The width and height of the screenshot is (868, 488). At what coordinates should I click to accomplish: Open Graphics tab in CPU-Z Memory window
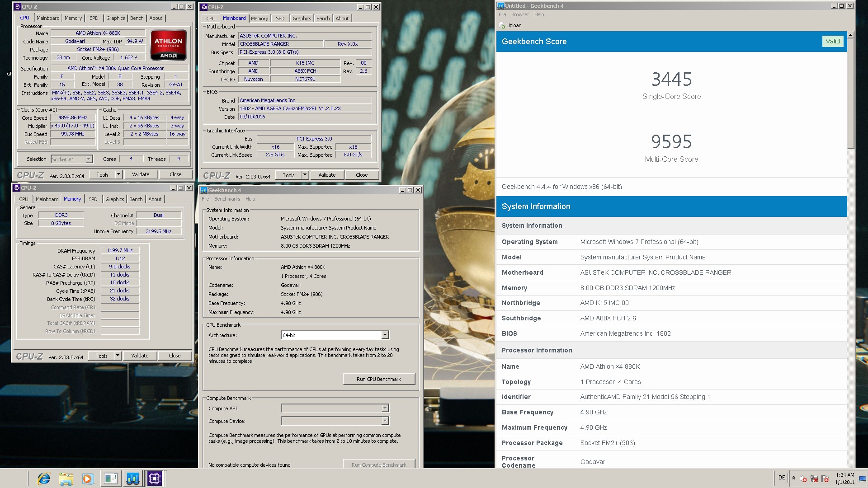(x=115, y=199)
